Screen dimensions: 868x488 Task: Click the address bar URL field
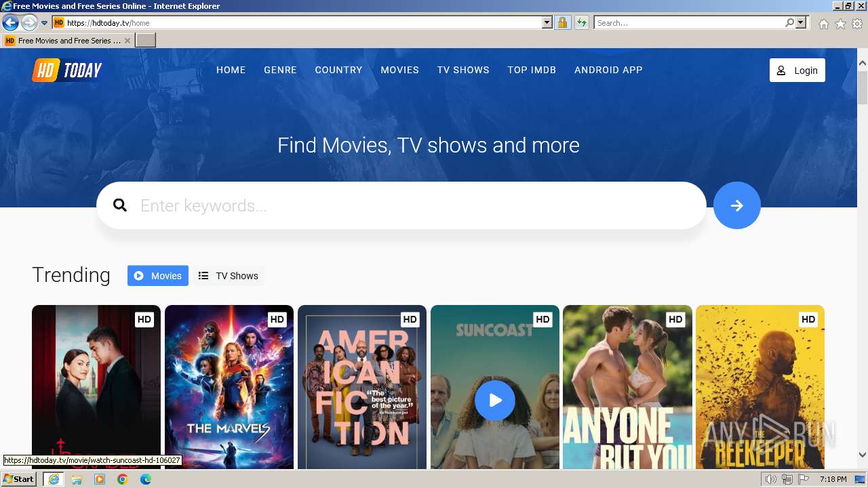click(303, 23)
